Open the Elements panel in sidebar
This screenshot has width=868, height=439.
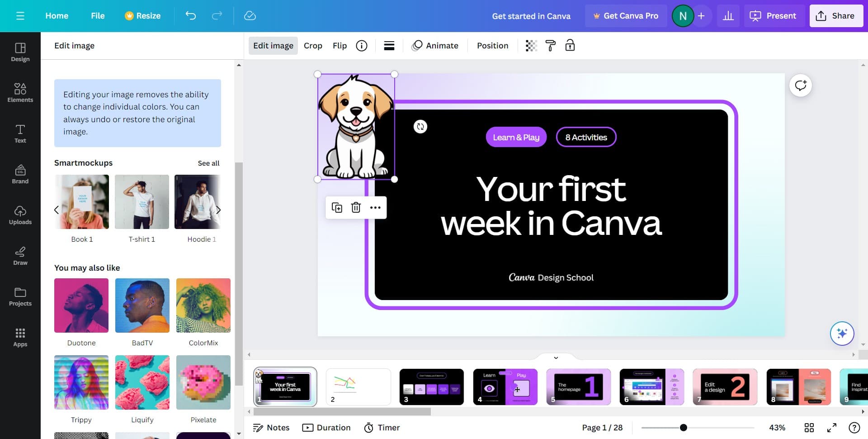tap(20, 92)
